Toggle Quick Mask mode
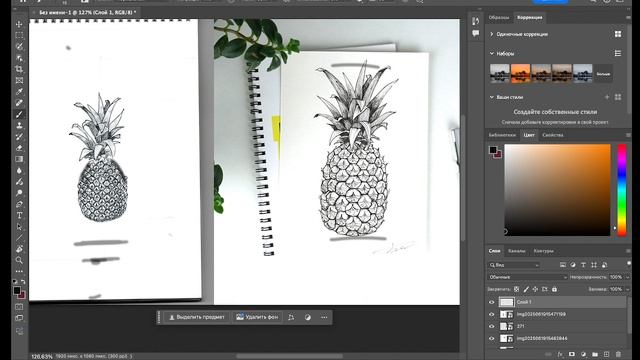 click(x=19, y=307)
